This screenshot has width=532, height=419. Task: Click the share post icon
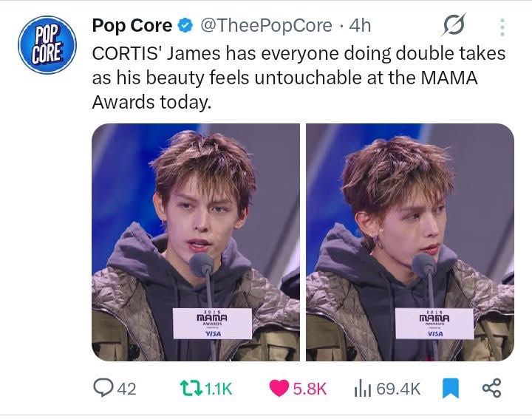pos(491,388)
